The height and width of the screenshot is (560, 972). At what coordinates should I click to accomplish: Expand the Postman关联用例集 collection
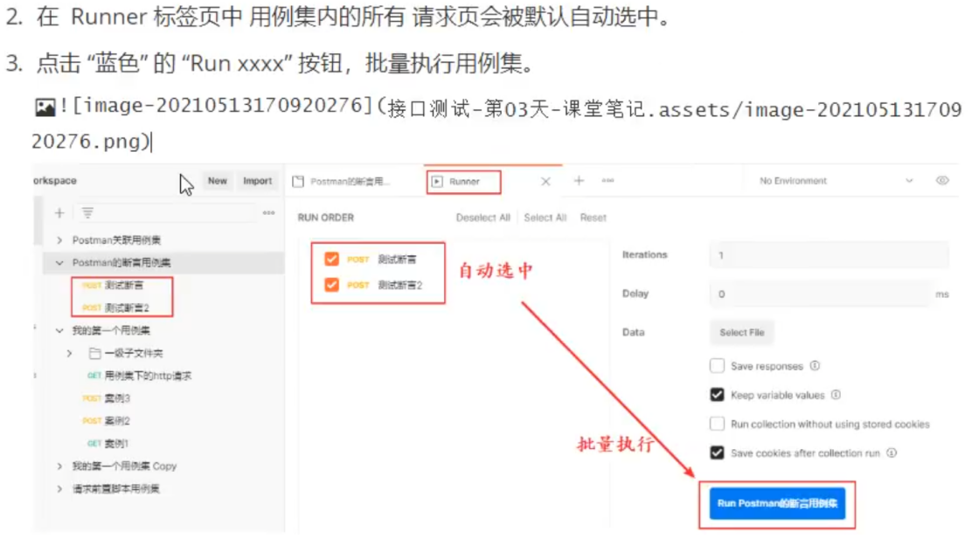pos(59,239)
